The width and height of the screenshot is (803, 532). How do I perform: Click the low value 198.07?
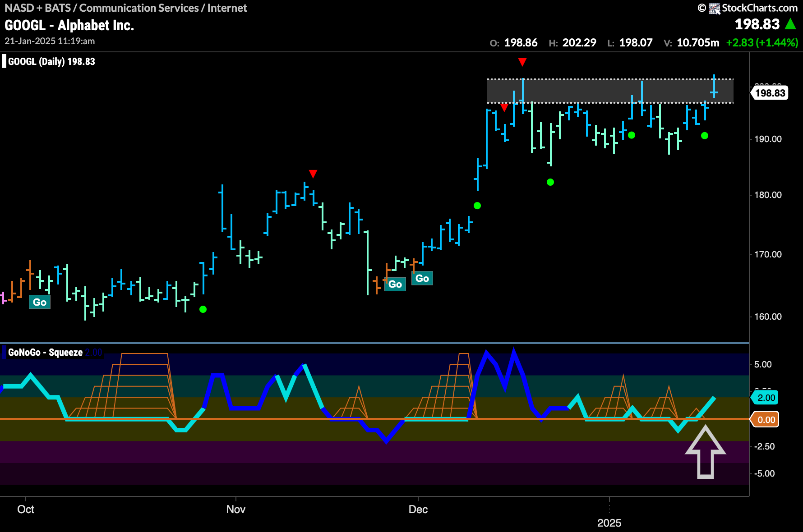[x=636, y=43]
